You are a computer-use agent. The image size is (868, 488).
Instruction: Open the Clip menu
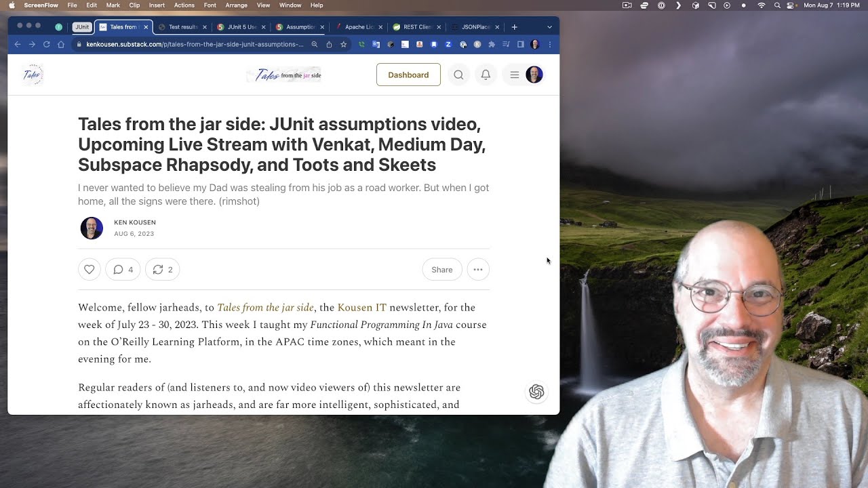tap(134, 5)
